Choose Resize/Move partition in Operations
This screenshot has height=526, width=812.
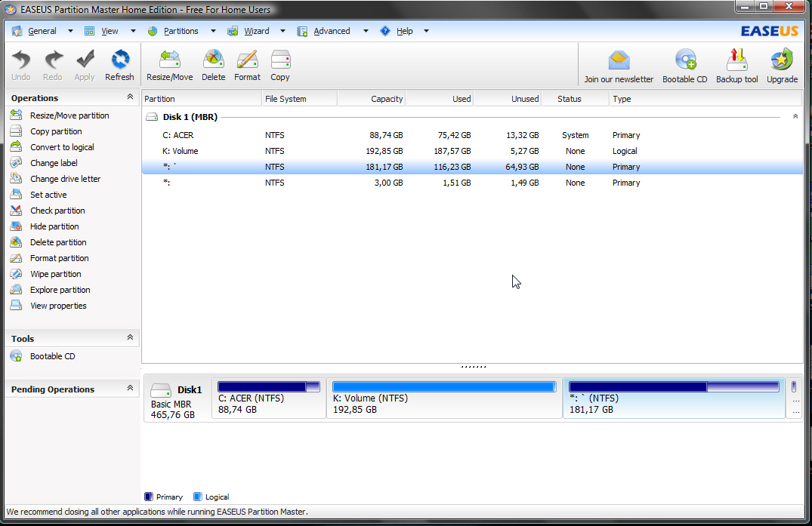(x=69, y=115)
